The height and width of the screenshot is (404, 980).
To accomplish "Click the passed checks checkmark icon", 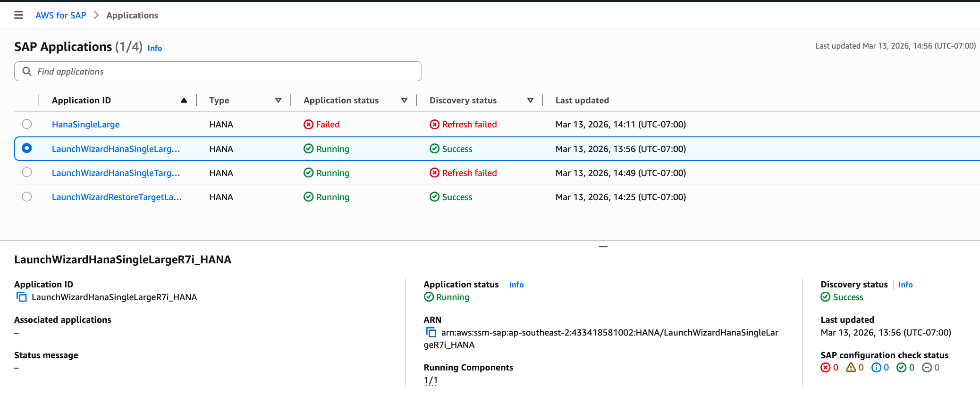I will point(902,368).
